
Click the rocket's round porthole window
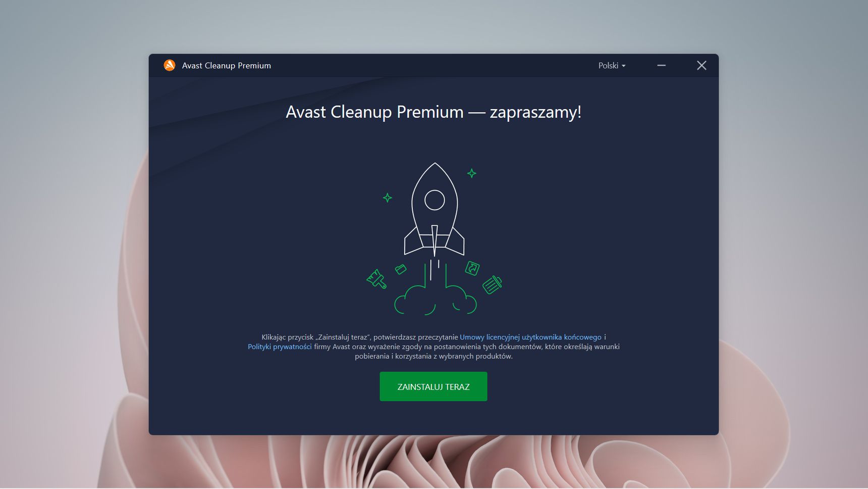(435, 200)
